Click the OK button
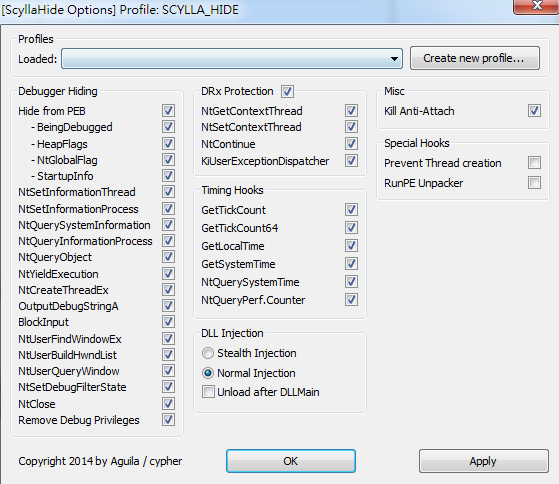Image resolution: width=559 pixels, height=484 pixels. (291, 461)
